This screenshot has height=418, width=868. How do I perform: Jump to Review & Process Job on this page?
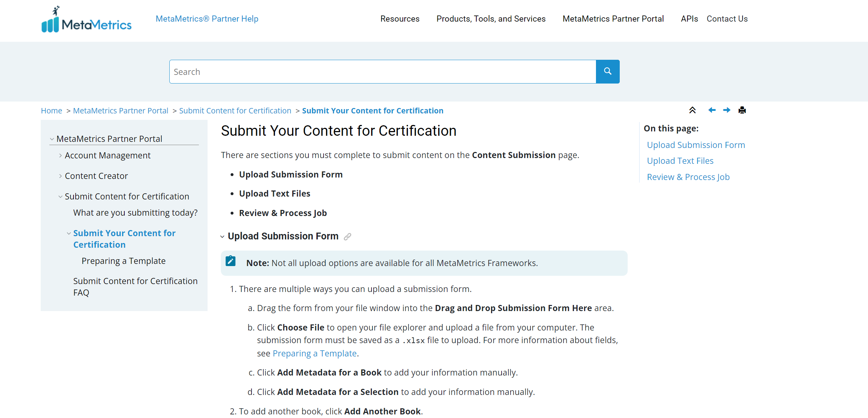688,177
